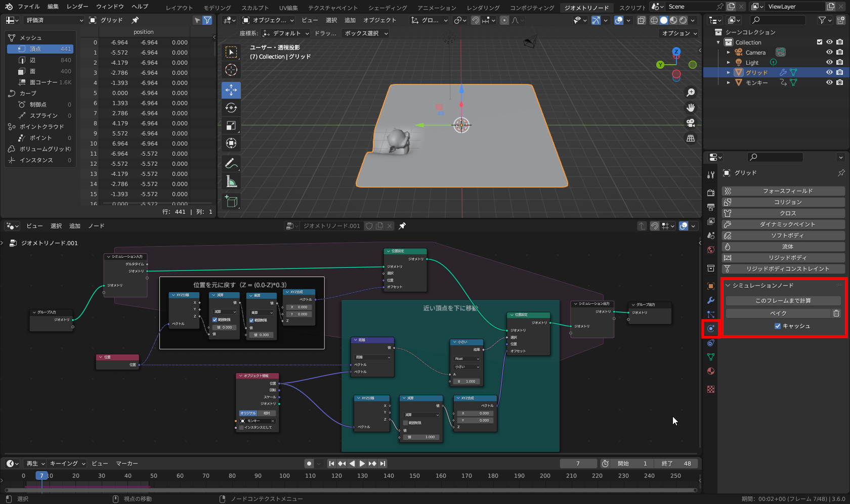The width and height of the screenshot is (850, 504).
Task: Open the レンダー menu
Action: pos(77,7)
